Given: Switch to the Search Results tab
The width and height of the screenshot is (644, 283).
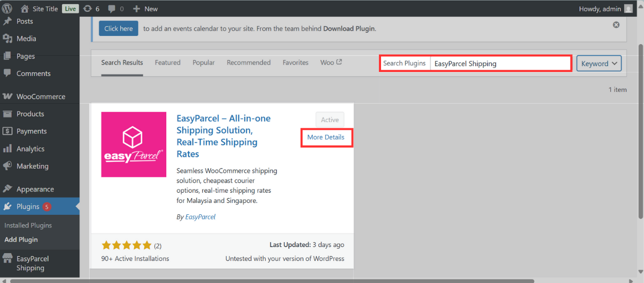Looking at the screenshot, I should 122,63.
